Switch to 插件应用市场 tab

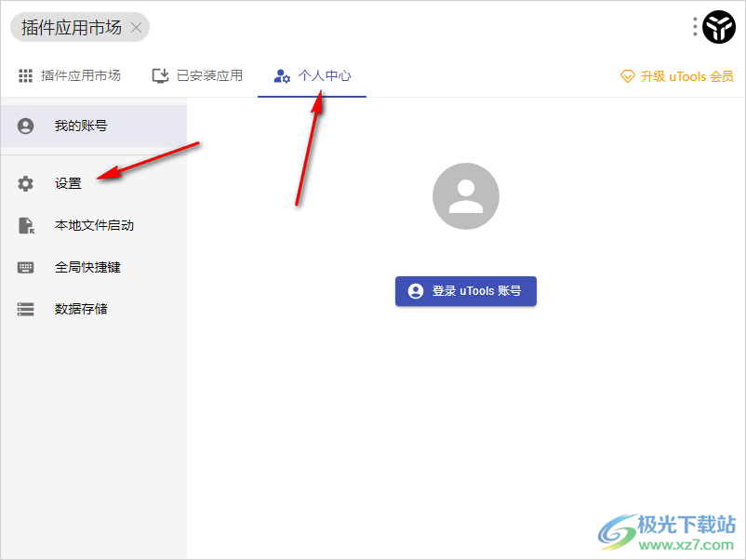(x=70, y=75)
